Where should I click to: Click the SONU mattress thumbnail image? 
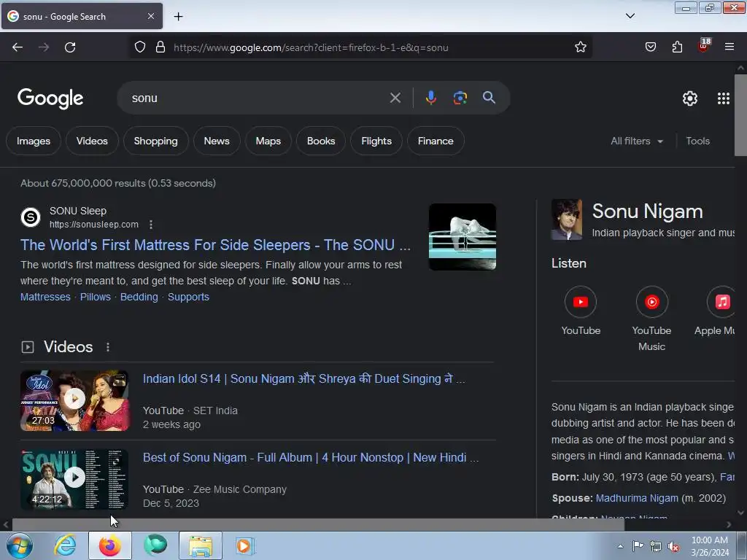pos(462,237)
